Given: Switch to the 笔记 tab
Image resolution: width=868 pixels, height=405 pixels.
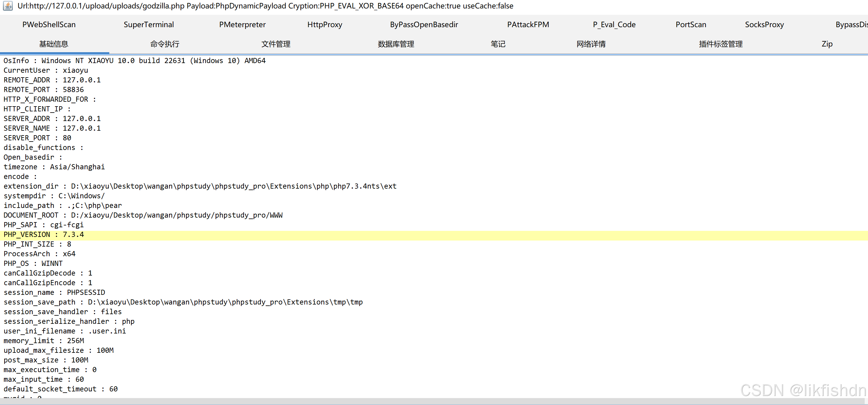Looking at the screenshot, I should (x=498, y=44).
